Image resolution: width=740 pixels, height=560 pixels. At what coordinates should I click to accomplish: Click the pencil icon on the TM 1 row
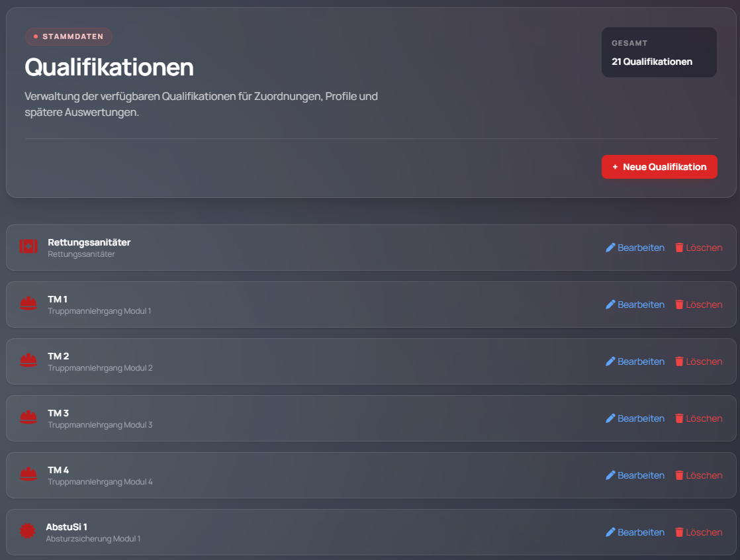coord(610,304)
